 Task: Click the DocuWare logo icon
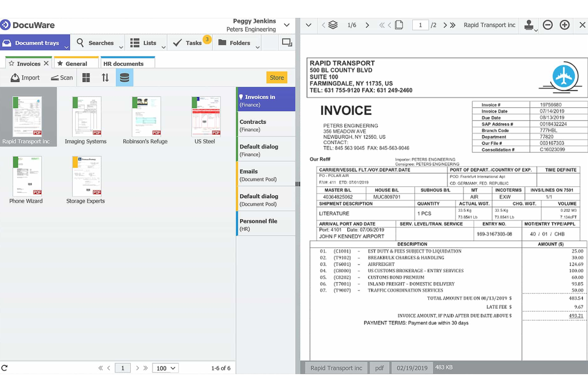coord(5,25)
